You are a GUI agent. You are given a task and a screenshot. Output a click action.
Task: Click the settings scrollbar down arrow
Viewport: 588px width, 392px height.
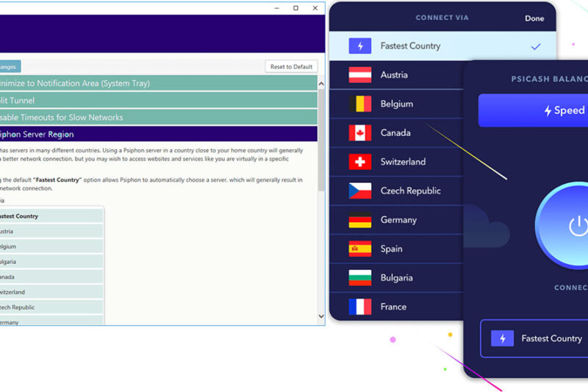tap(321, 316)
